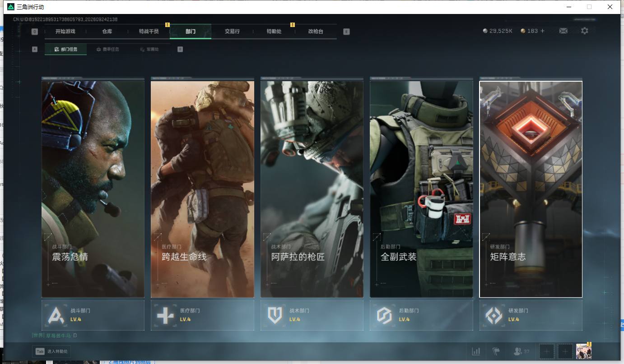Image resolution: width=624 pixels, height=364 pixels.
Task: Open the statistics bar chart icon
Action: pyautogui.click(x=476, y=351)
